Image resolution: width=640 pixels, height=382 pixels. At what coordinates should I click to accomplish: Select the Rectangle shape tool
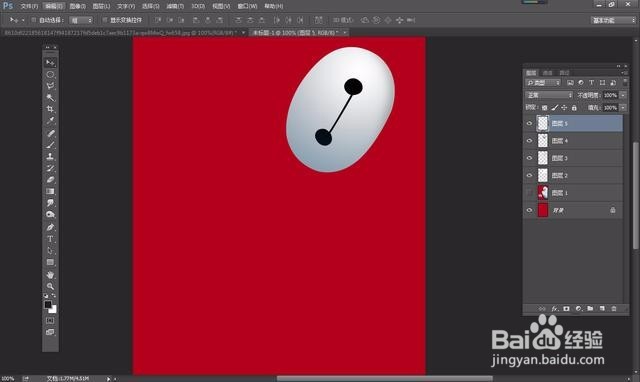(50, 262)
